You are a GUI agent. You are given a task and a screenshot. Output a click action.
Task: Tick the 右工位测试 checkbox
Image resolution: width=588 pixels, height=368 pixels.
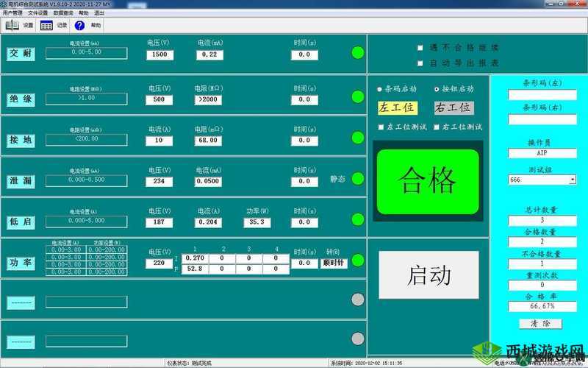coord(437,127)
